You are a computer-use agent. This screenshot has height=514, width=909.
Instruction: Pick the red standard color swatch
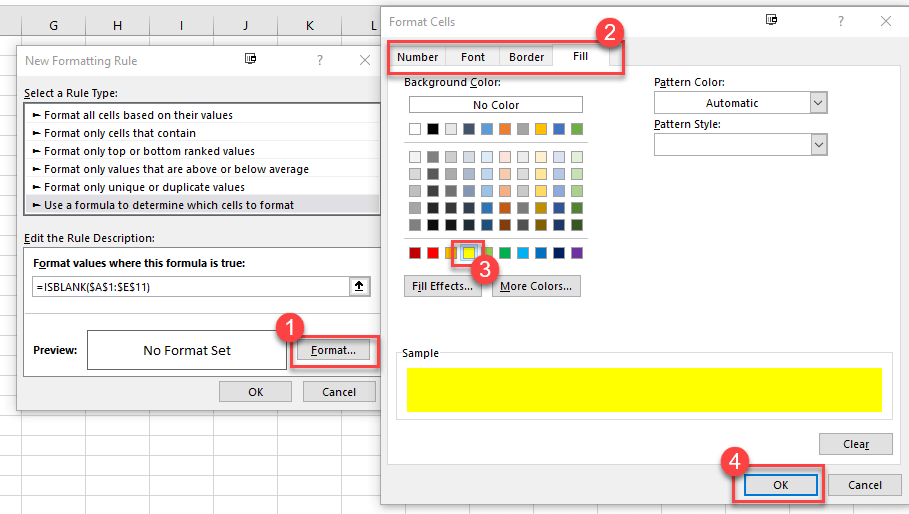pyautogui.click(x=433, y=253)
